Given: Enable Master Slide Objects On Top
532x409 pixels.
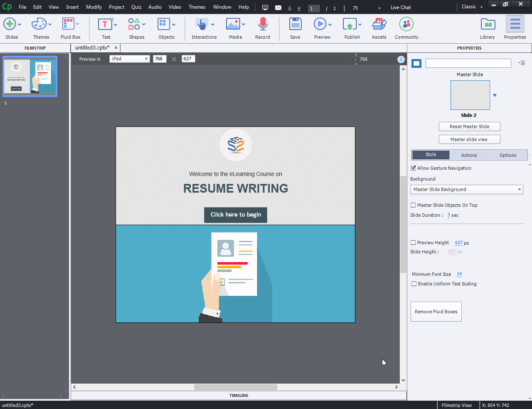Looking at the screenshot, I should (413, 205).
